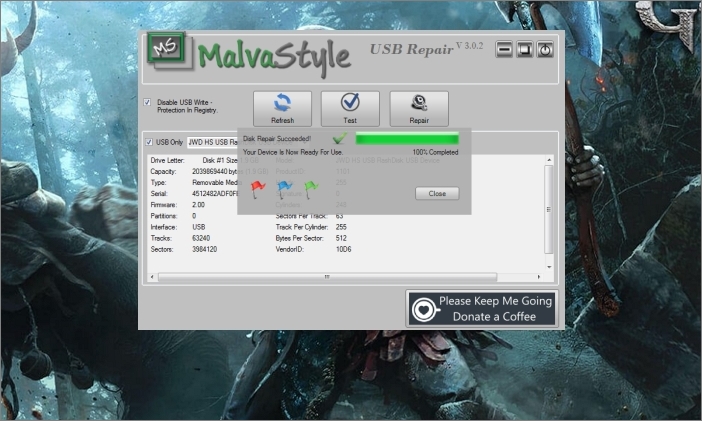
Task: Click the Disk Repair Succeeded message
Action: click(277, 139)
